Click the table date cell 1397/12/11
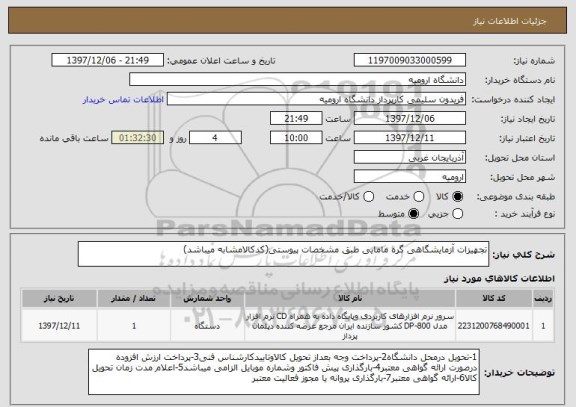 click(59, 326)
